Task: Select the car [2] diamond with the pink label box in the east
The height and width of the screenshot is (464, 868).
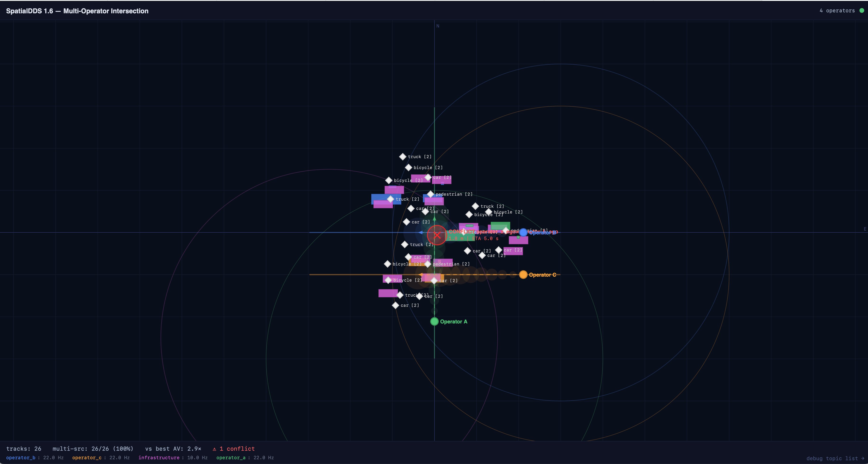Action: pyautogui.click(x=499, y=250)
